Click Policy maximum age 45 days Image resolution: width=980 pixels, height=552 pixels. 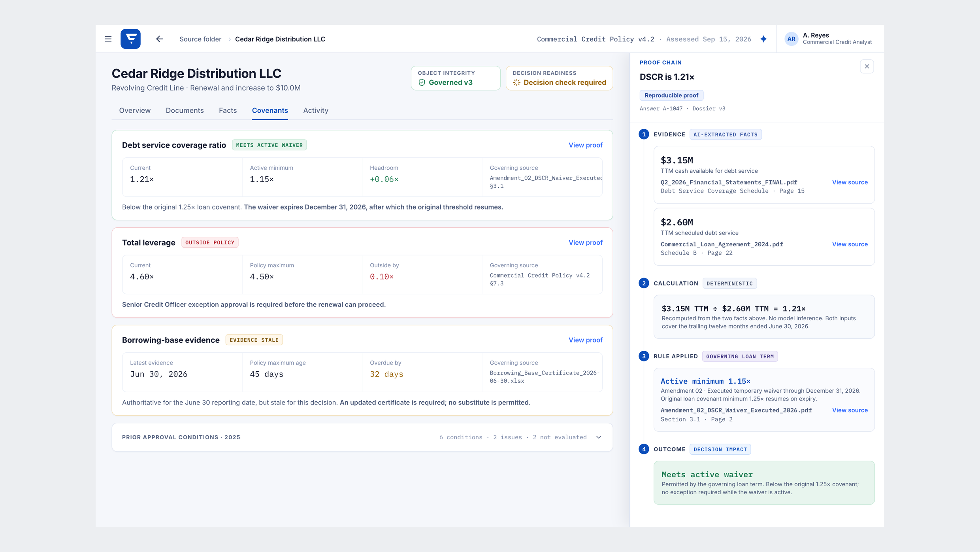click(266, 374)
